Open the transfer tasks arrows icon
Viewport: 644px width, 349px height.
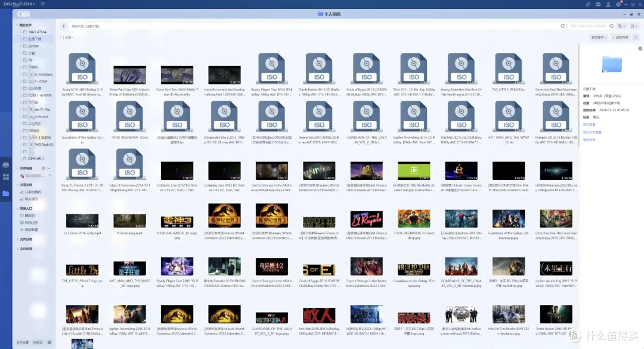[588, 4]
